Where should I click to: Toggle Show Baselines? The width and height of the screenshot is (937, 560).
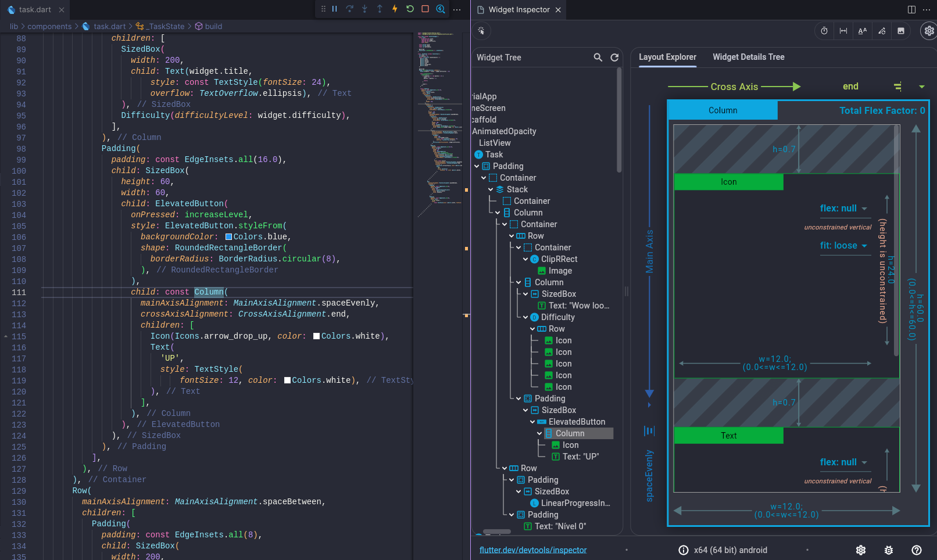click(863, 31)
